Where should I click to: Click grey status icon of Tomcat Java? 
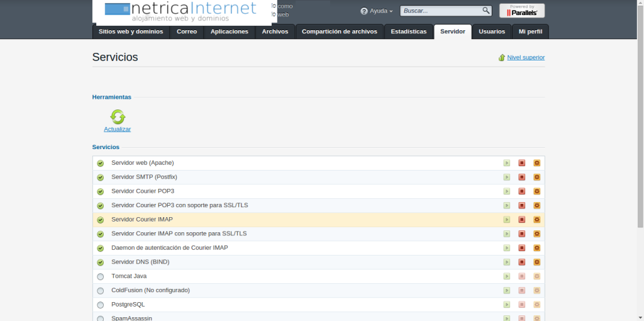(x=100, y=277)
